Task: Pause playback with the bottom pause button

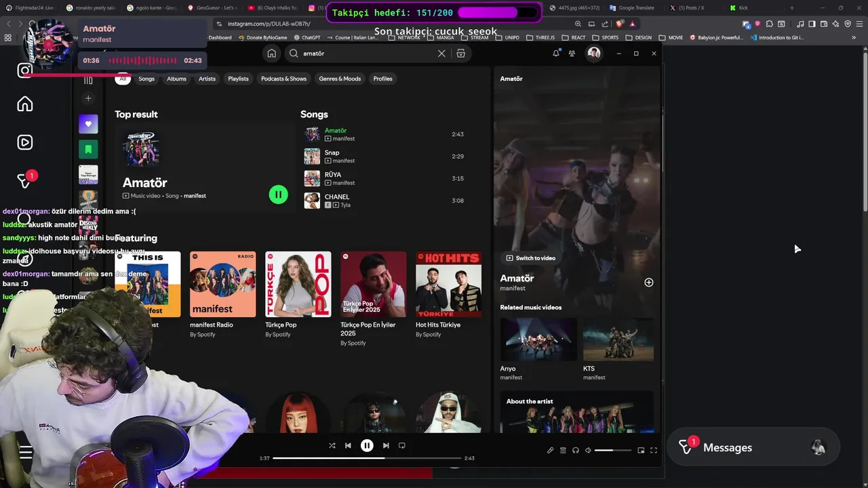Action: point(367,445)
